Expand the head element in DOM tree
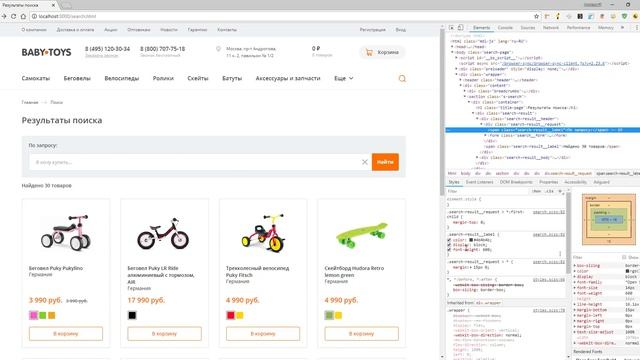Screen dimensions: 640x360 [453, 47]
